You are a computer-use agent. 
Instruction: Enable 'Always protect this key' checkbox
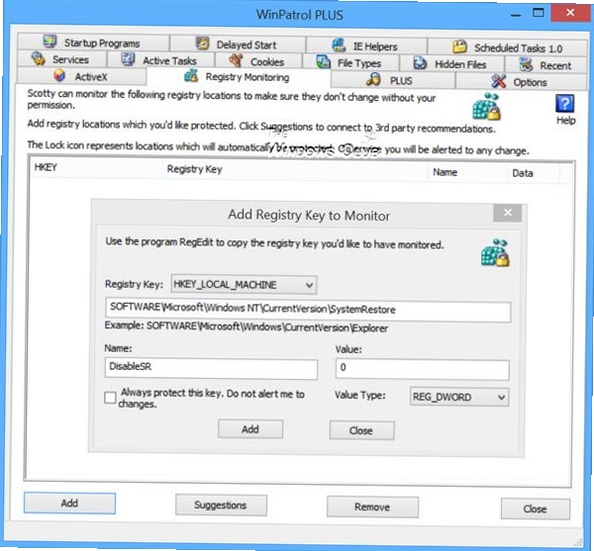click(x=110, y=397)
